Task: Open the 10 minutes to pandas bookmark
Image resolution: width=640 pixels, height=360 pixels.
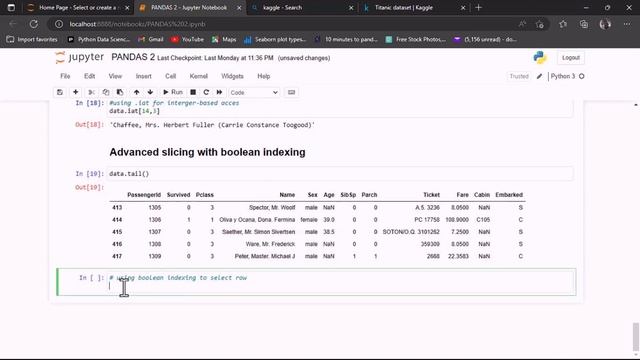Action: [x=346, y=40]
